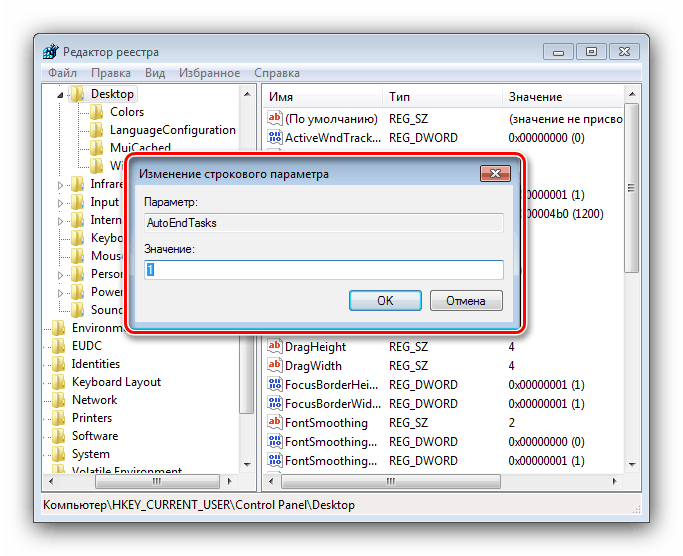Open the Избранное menu
This screenshot has height=556, width=683.
(210, 73)
